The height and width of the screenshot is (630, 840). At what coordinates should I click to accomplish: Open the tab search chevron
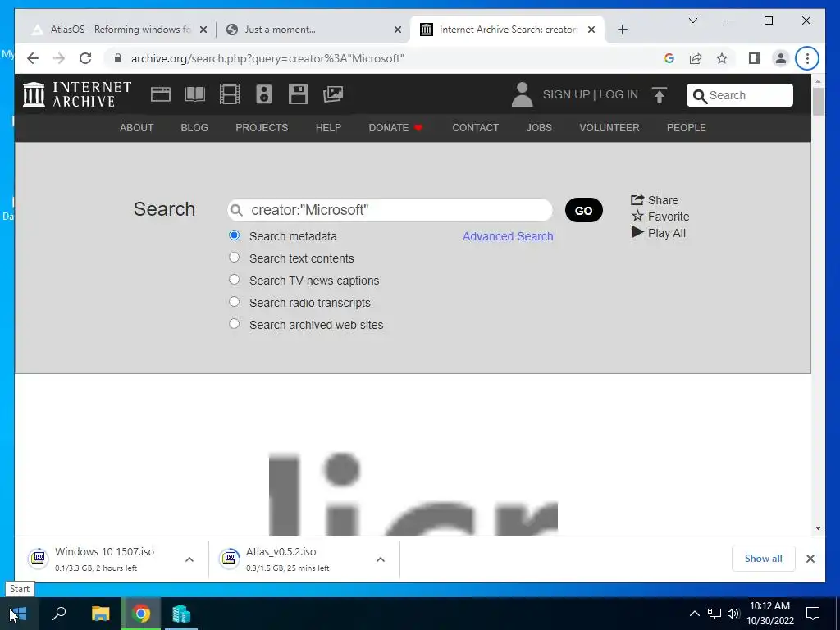(692, 21)
